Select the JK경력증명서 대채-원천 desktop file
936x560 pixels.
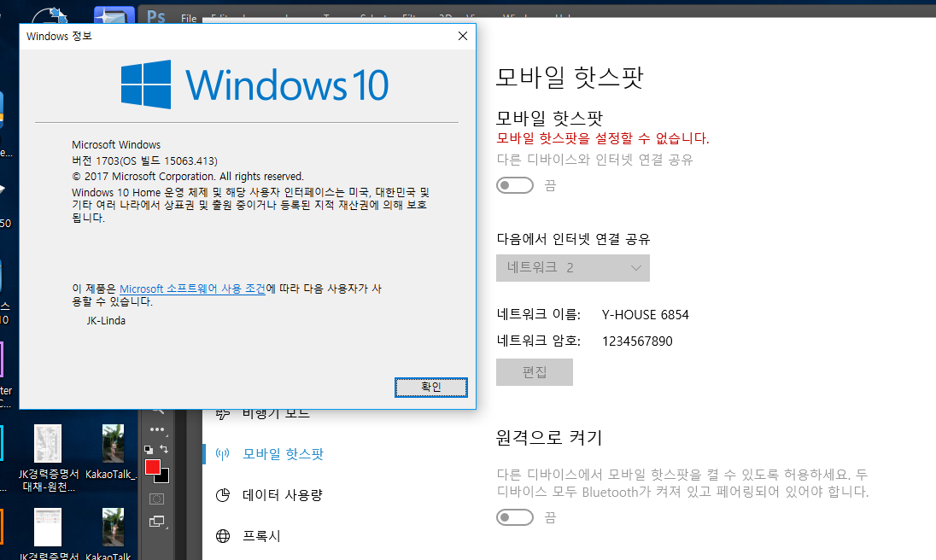pos(49,458)
